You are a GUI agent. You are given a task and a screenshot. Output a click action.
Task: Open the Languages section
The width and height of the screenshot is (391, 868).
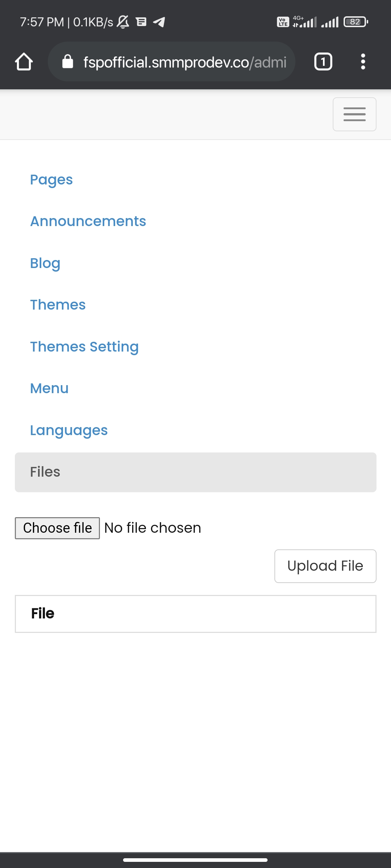pyautogui.click(x=69, y=430)
